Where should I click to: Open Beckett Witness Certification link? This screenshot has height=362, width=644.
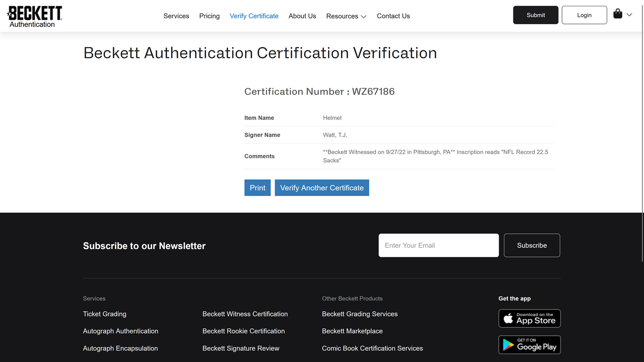245,314
